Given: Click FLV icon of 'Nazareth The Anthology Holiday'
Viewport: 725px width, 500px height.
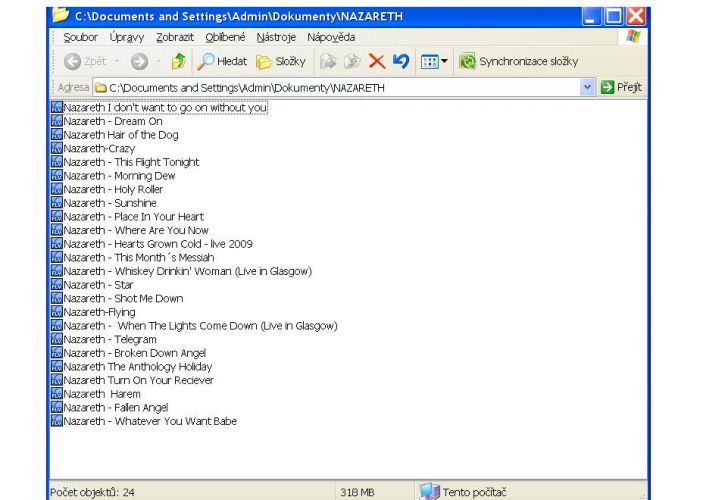Looking at the screenshot, I should click(57, 366).
